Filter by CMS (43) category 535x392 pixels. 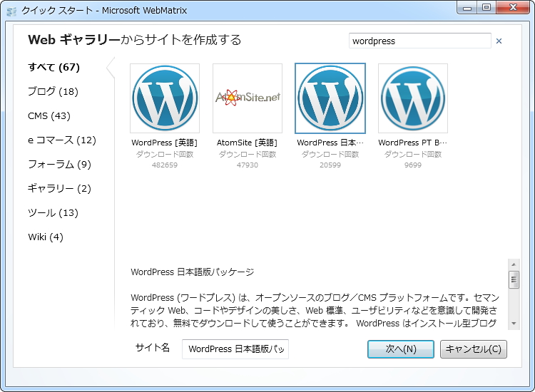pyautogui.click(x=49, y=116)
